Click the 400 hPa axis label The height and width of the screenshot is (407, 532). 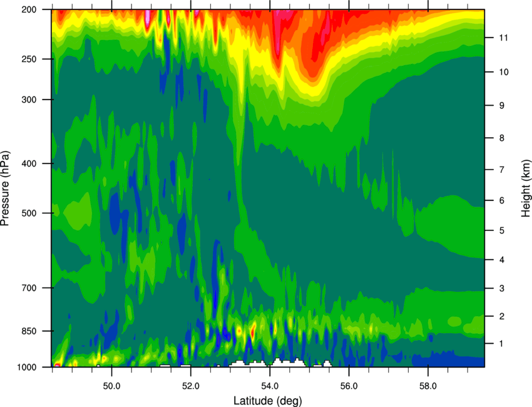click(x=29, y=163)
